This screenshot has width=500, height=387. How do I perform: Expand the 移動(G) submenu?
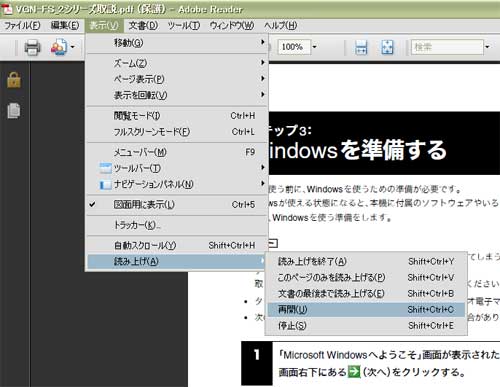click(177, 42)
